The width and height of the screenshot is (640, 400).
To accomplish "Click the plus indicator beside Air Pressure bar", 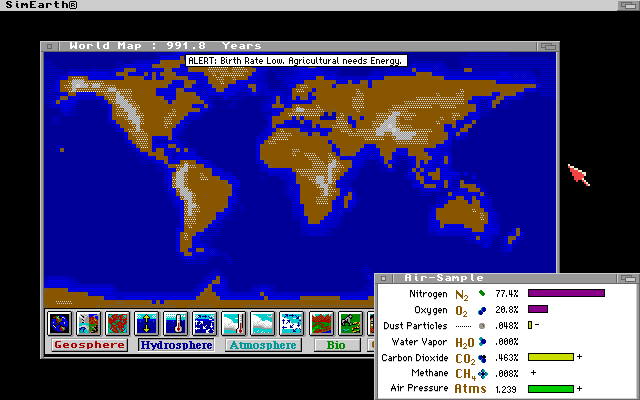I will point(579,389).
